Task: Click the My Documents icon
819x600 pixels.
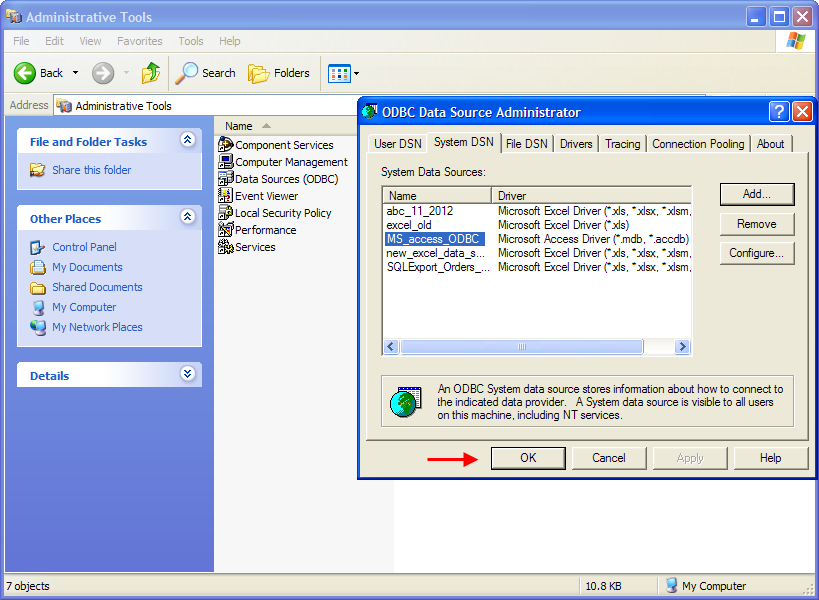Action: point(38,267)
